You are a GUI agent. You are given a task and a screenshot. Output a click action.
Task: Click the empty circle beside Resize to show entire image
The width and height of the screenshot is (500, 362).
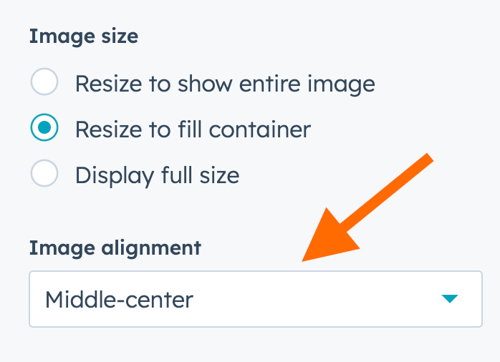44,82
